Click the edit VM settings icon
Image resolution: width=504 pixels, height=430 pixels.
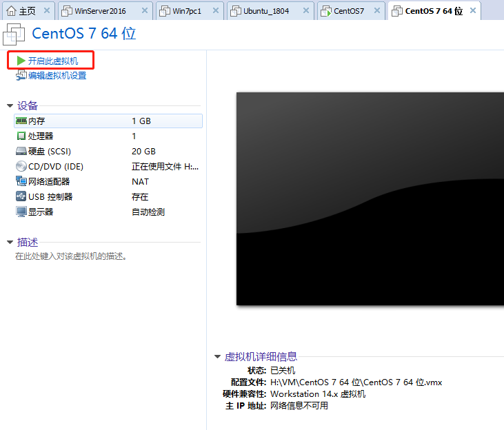pos(21,76)
